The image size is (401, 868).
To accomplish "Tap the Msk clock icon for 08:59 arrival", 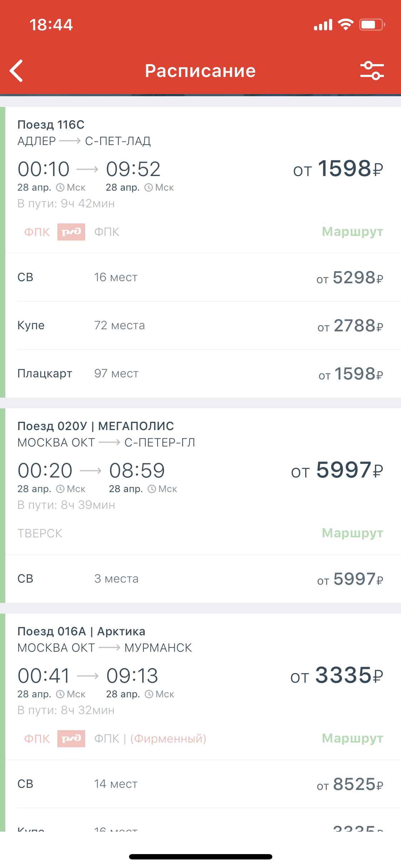I will click(152, 489).
